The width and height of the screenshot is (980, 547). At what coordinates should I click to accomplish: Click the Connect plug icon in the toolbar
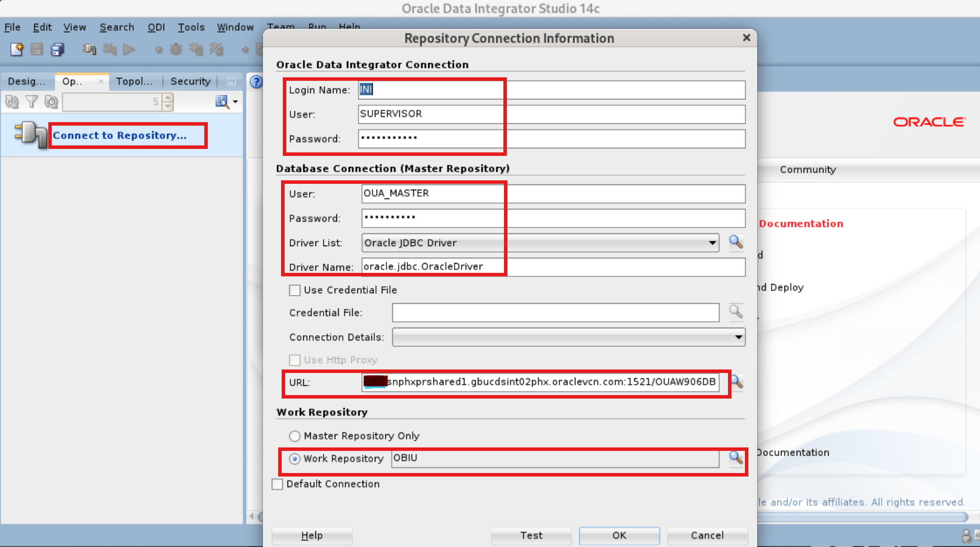point(88,49)
